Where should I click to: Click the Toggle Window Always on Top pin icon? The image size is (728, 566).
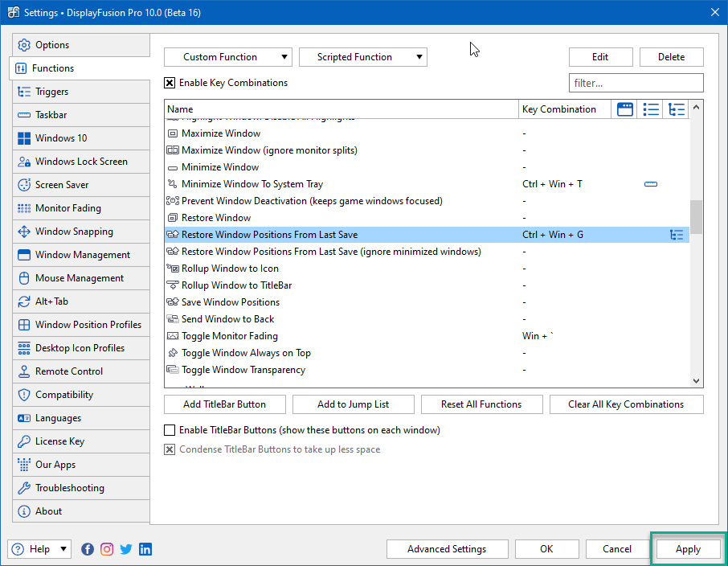pos(172,353)
